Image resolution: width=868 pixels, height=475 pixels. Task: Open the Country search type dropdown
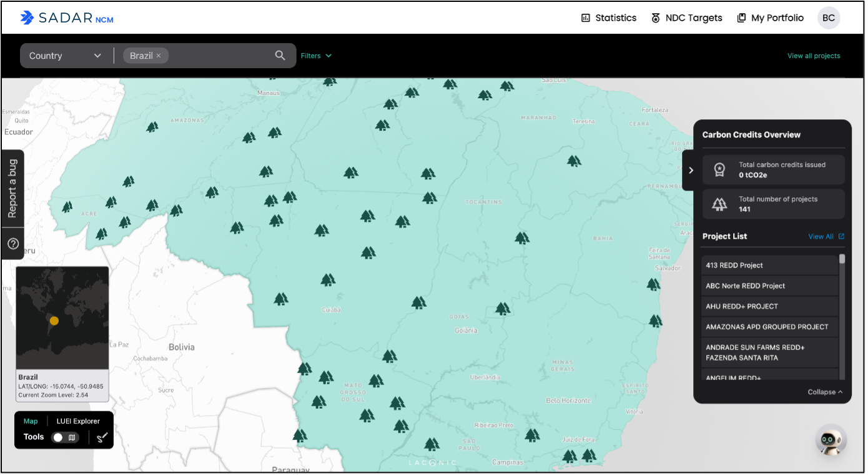pyautogui.click(x=65, y=56)
